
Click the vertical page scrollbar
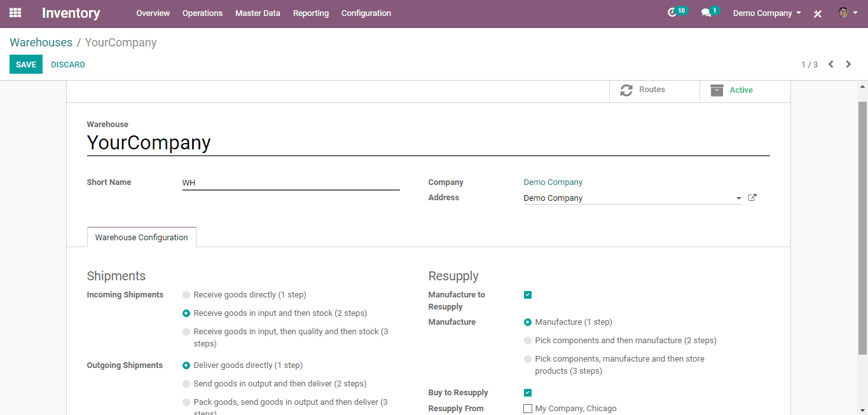[862, 228]
